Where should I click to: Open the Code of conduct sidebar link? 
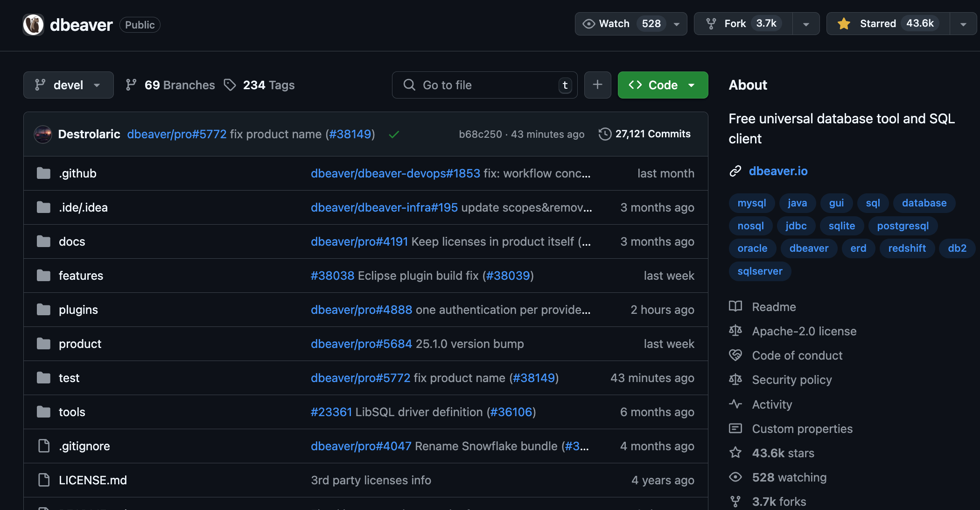(797, 355)
